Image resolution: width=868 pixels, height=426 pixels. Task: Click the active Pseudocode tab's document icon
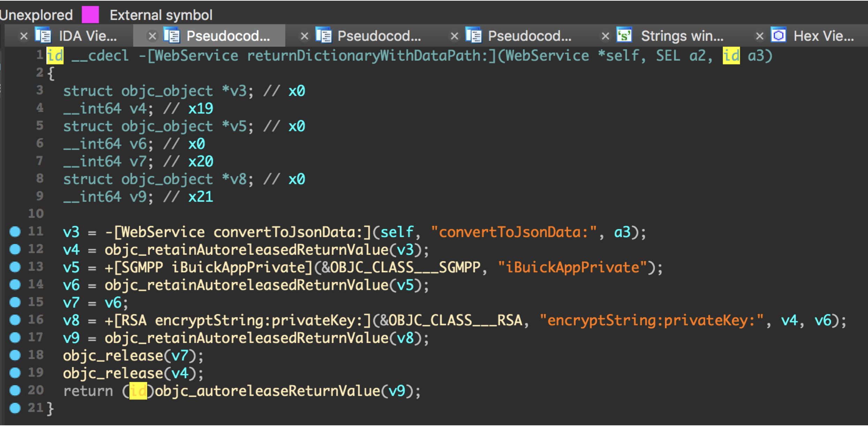click(172, 36)
